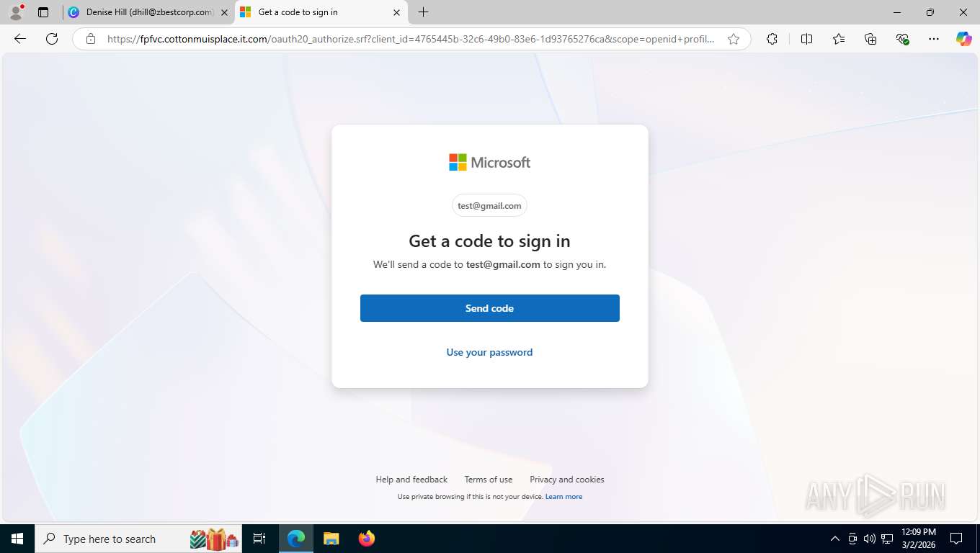Choose Use your password link

point(489,352)
